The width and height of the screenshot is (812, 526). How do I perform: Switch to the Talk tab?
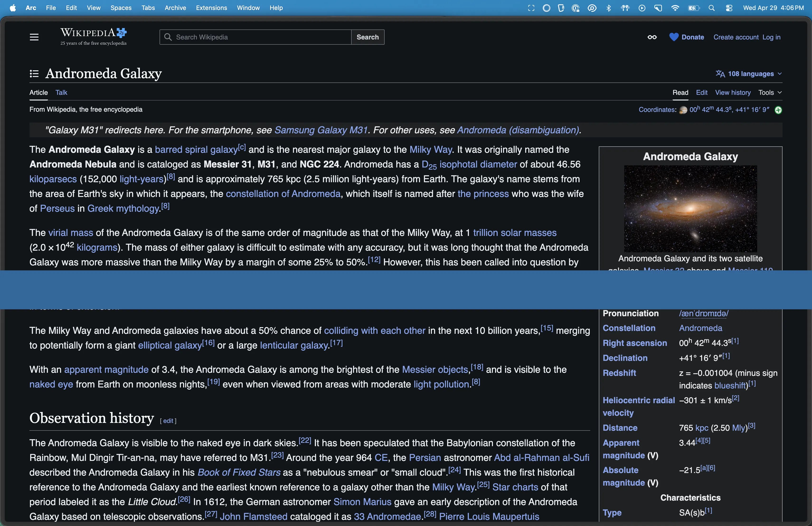click(61, 92)
